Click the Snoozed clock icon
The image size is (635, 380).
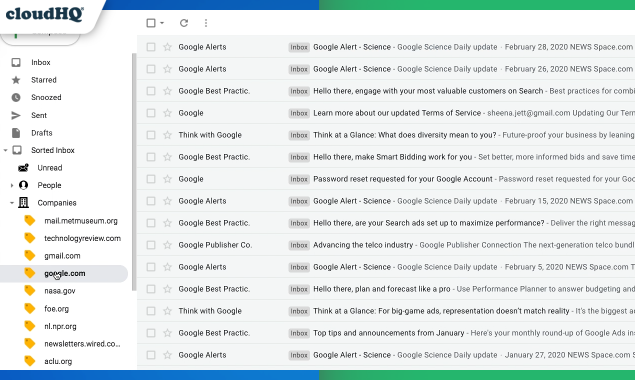pyautogui.click(x=16, y=97)
